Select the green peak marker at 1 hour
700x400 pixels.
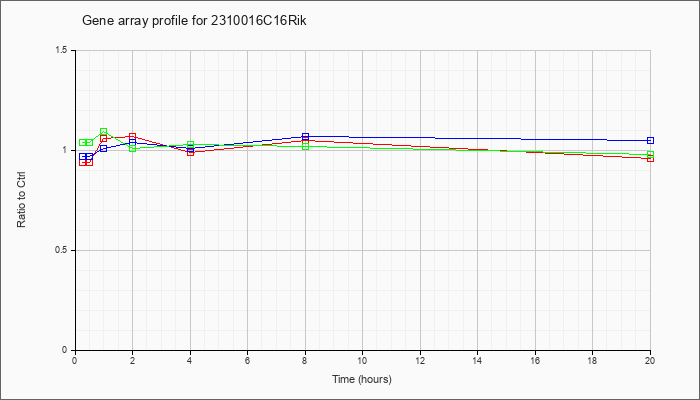tap(104, 132)
